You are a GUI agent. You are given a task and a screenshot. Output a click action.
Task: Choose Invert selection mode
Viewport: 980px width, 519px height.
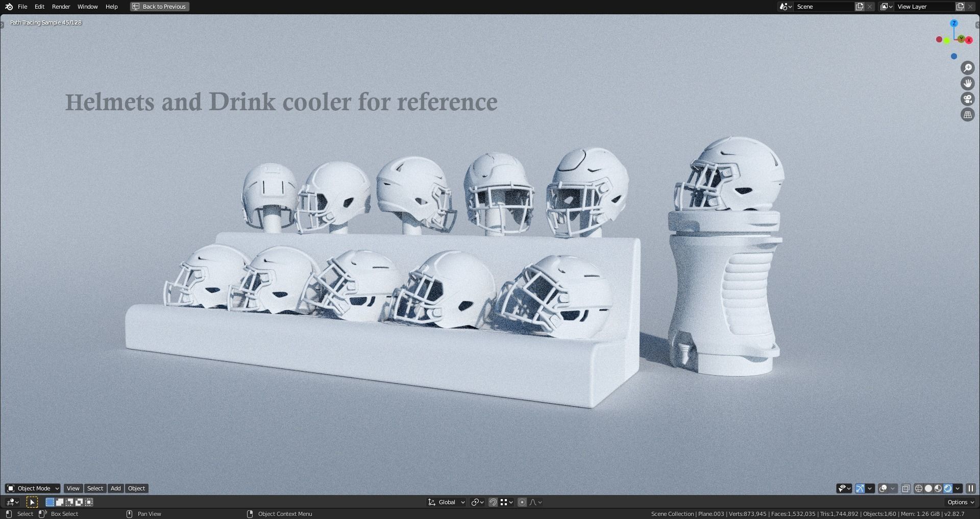click(79, 502)
